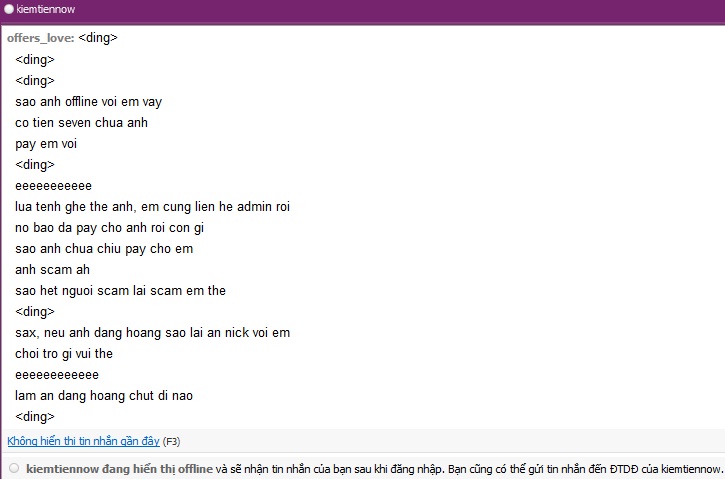
Task: Click the kiemtiennow title bar text
Action: (46, 9)
